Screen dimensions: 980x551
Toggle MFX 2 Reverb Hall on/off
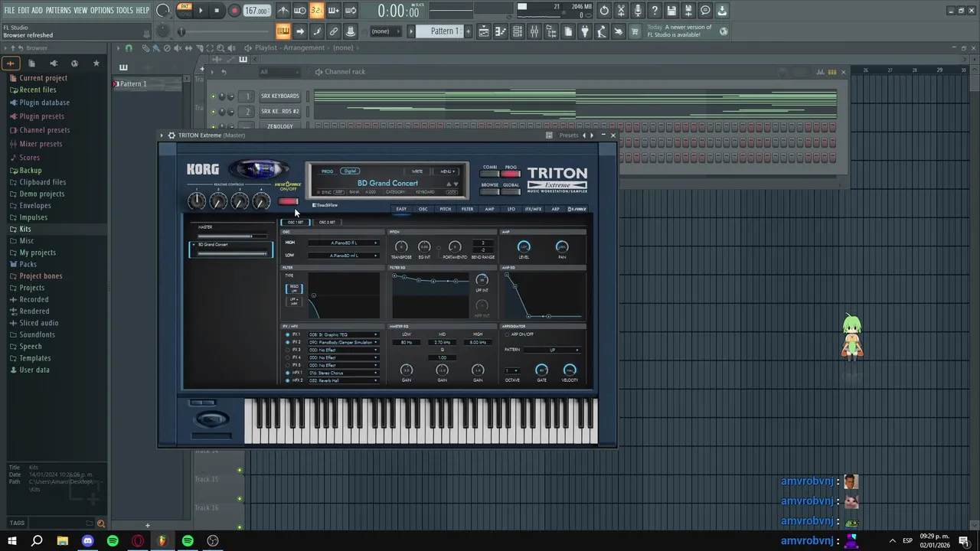click(288, 380)
